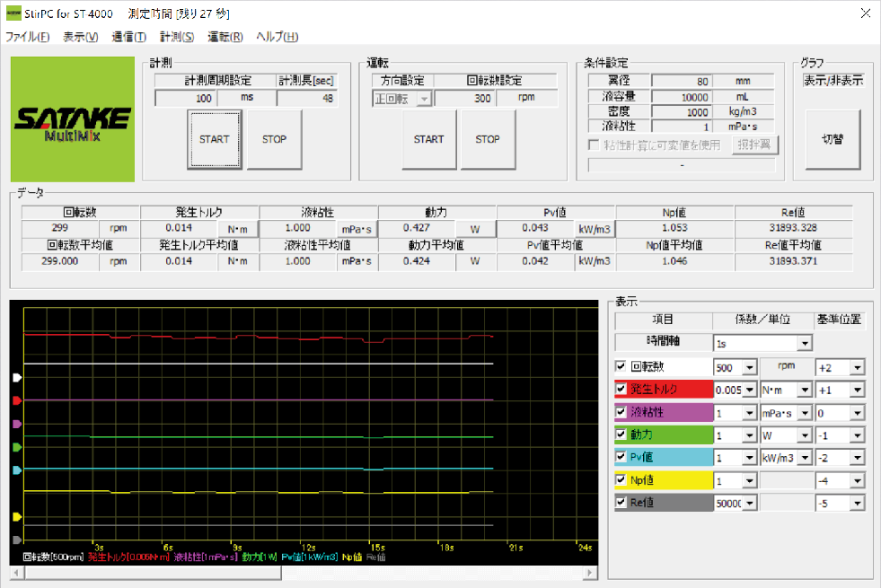Open the 時間軸 dropdown showing 1s
Viewport: 881px width, 588px height.
806,343
